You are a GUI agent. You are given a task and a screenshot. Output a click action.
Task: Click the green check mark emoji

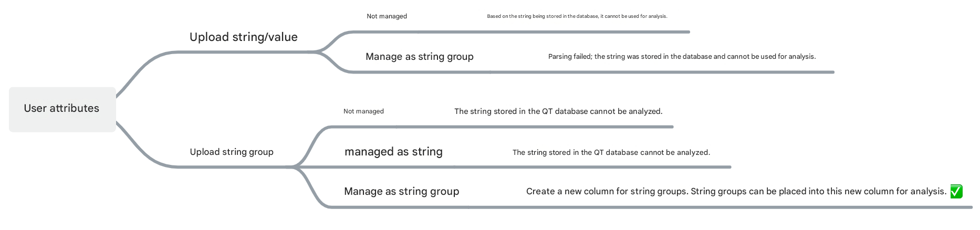[956, 192]
